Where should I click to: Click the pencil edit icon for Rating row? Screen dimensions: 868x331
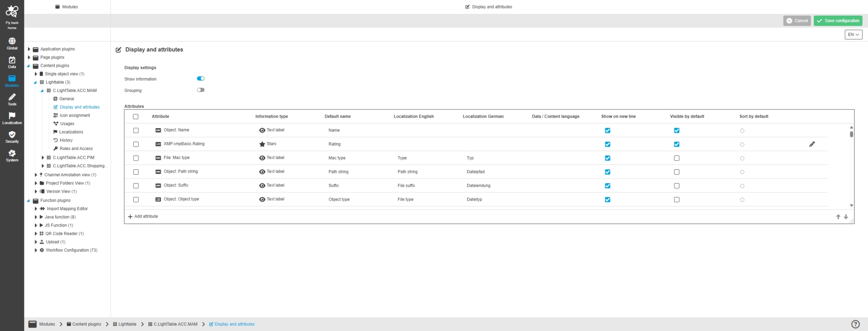[x=812, y=144]
